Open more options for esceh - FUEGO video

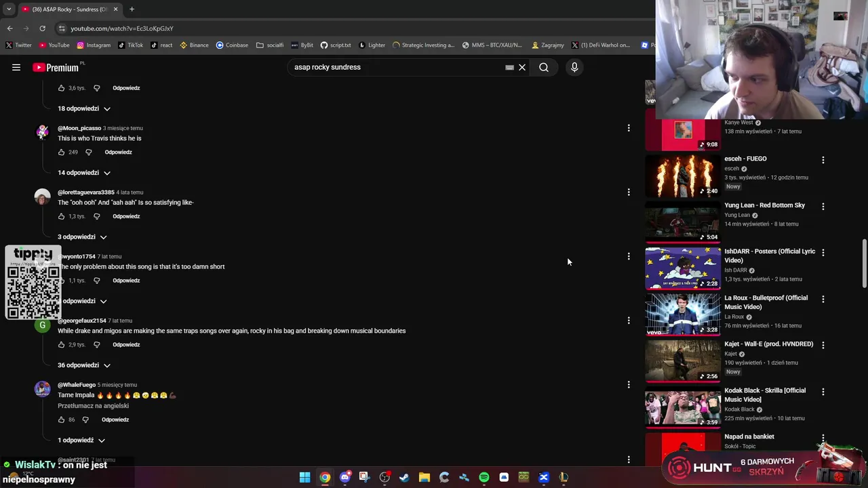pos(823,160)
